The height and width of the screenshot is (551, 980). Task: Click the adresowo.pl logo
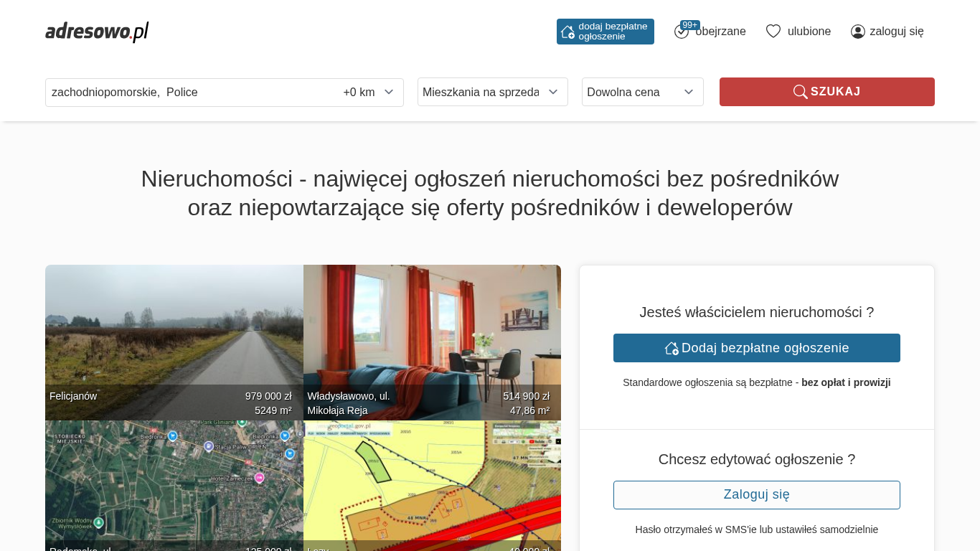[97, 32]
